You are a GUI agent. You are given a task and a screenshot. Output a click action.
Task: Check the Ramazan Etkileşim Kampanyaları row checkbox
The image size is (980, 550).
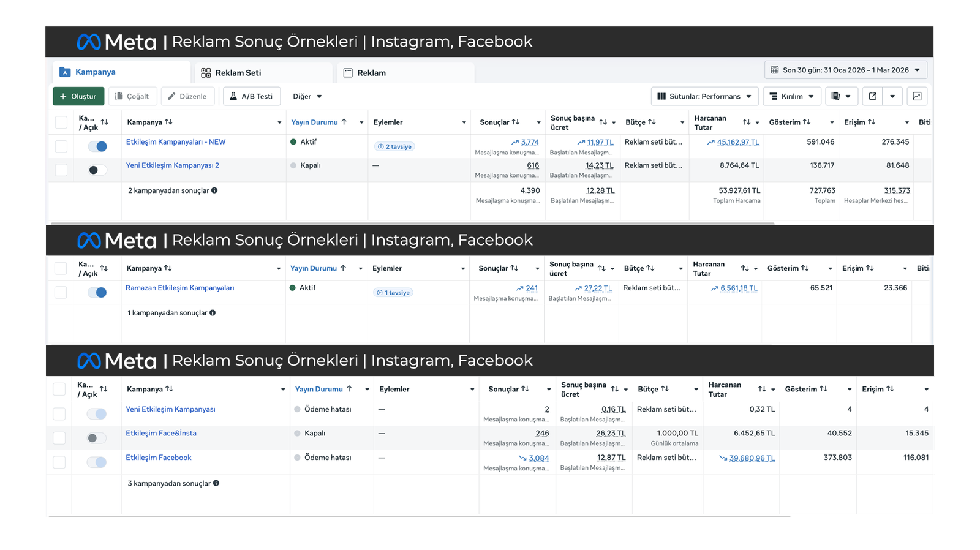click(x=61, y=292)
